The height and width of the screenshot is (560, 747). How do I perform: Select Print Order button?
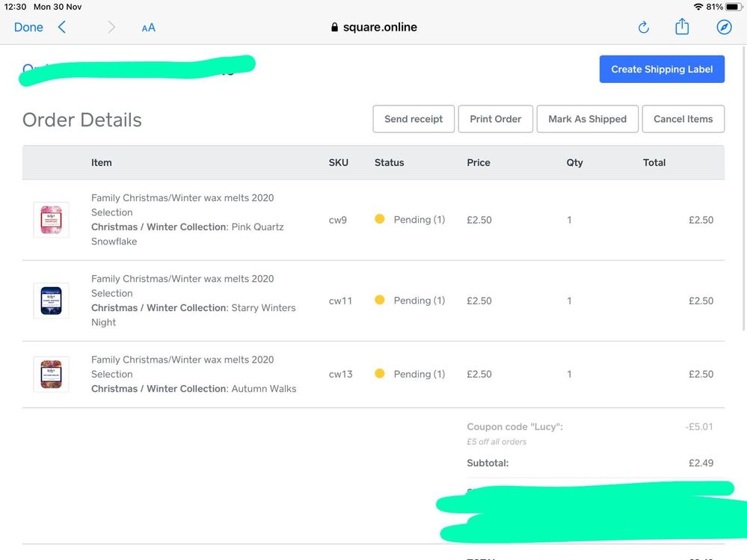click(x=495, y=119)
